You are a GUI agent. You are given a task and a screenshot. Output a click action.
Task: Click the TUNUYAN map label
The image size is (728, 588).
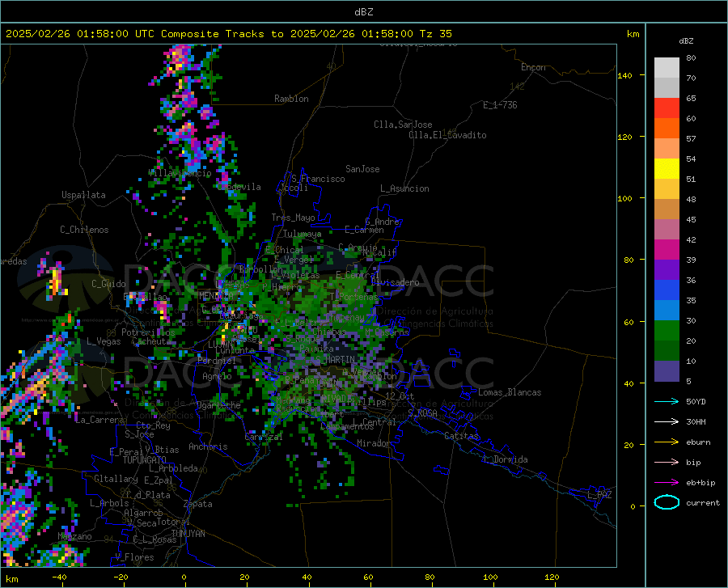(188, 534)
